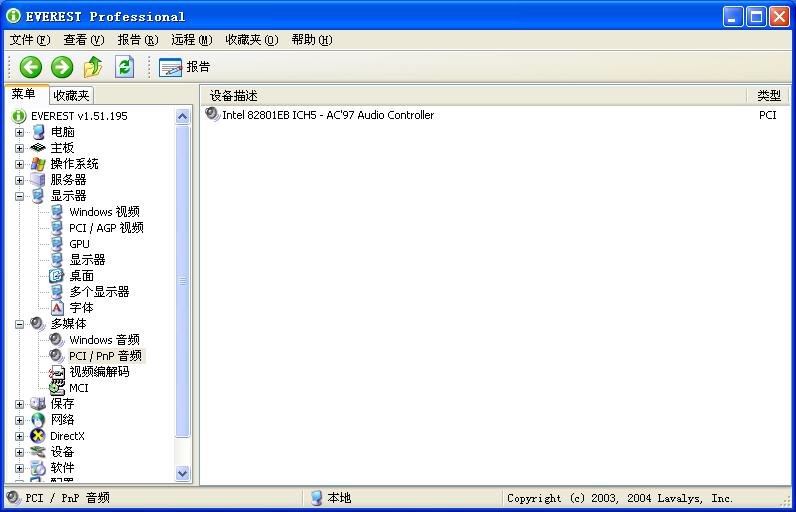
Task: Select the GPU item icon
Action: 57,244
